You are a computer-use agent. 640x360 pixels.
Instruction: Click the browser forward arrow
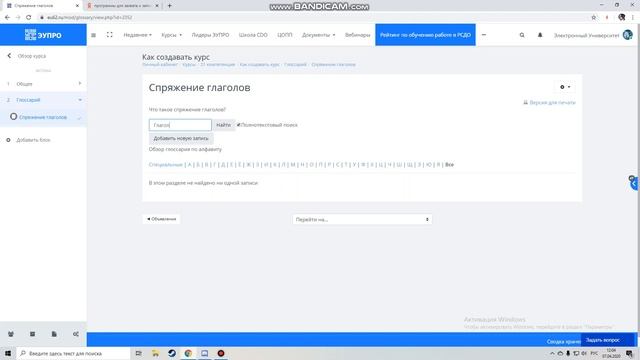click(x=18, y=17)
